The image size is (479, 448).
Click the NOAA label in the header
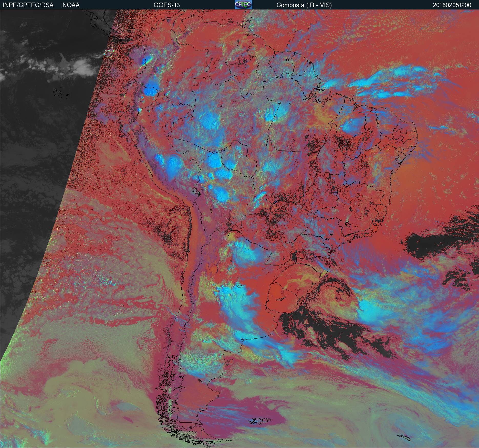(x=71, y=5)
